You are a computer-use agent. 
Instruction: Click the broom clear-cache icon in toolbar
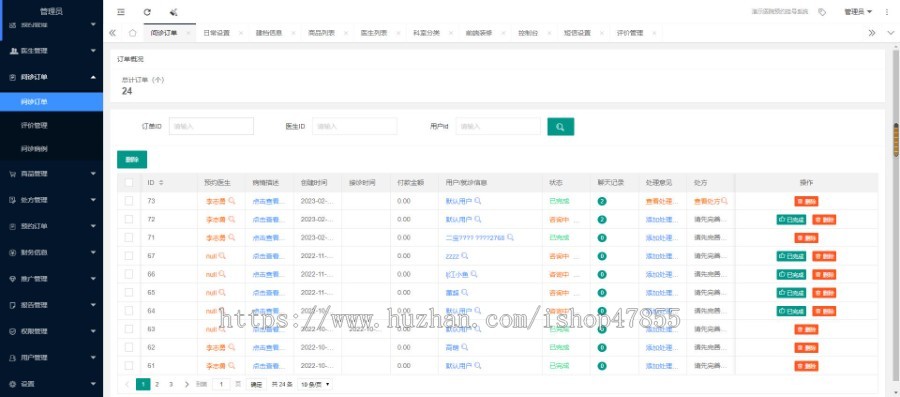[174, 11]
